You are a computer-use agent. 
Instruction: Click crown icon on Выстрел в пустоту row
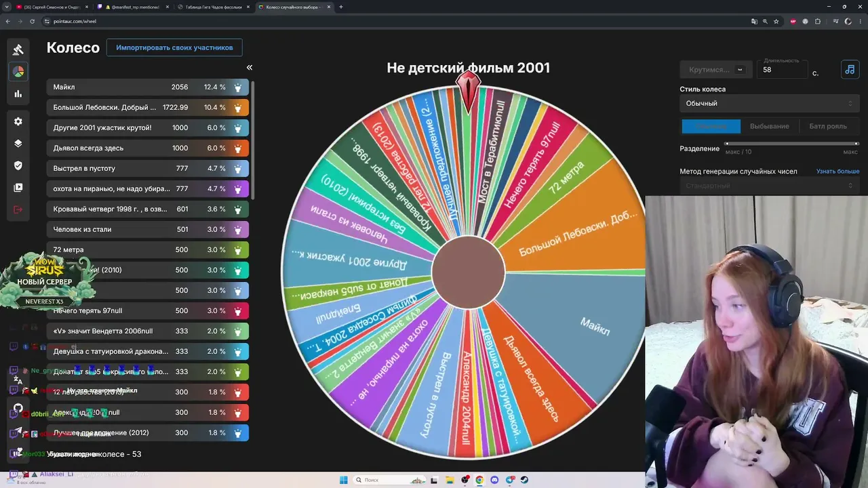coord(238,168)
